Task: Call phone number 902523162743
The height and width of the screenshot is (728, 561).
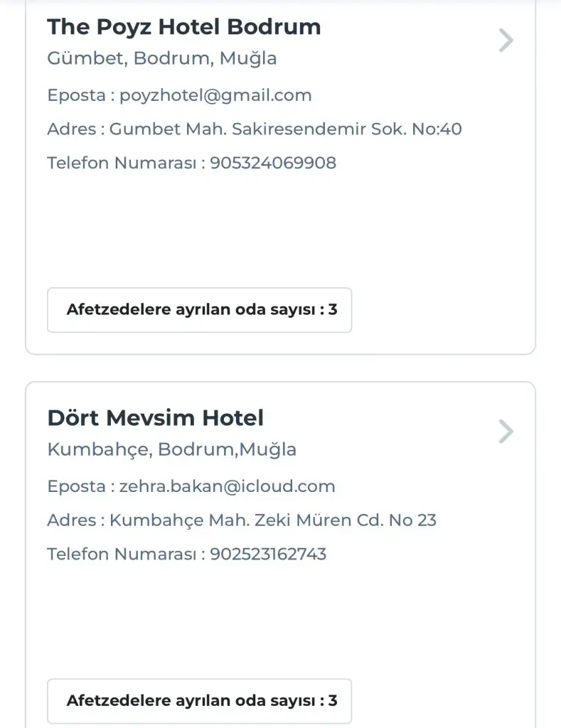Action: coord(268,554)
